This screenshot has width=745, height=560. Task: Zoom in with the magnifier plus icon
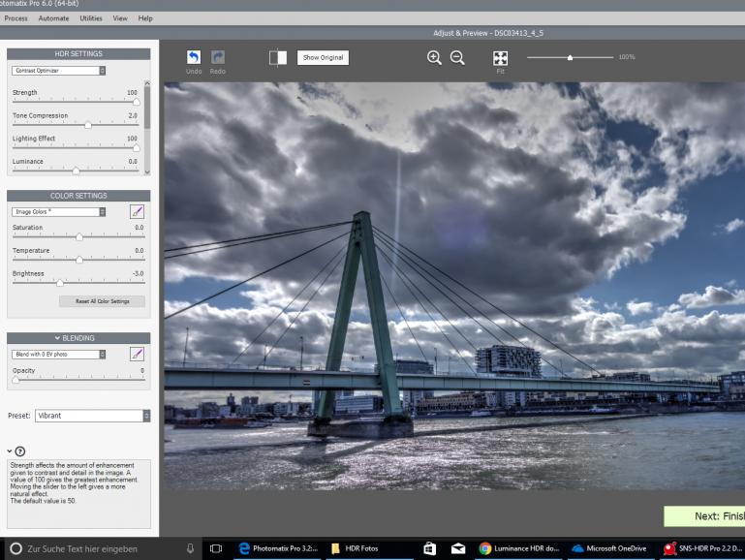pos(434,58)
